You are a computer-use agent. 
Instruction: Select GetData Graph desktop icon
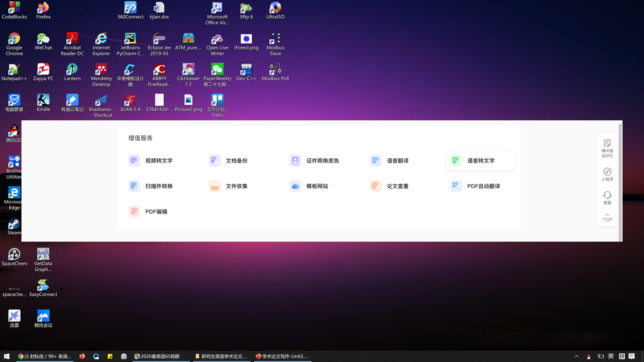43,260
